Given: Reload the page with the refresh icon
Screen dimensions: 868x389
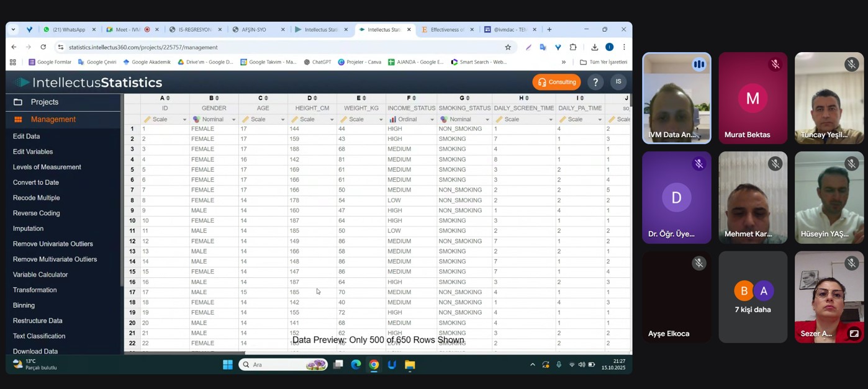Looking at the screenshot, I should point(43,47).
